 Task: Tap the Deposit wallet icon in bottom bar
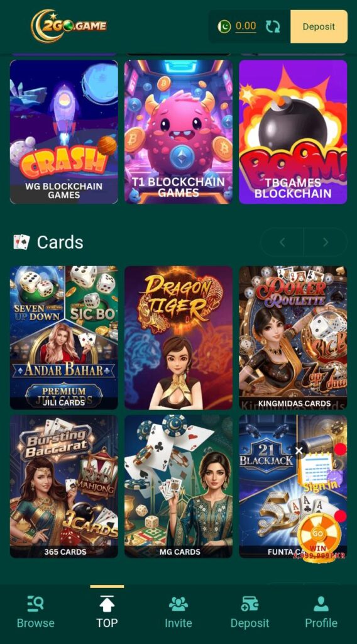[250, 604]
